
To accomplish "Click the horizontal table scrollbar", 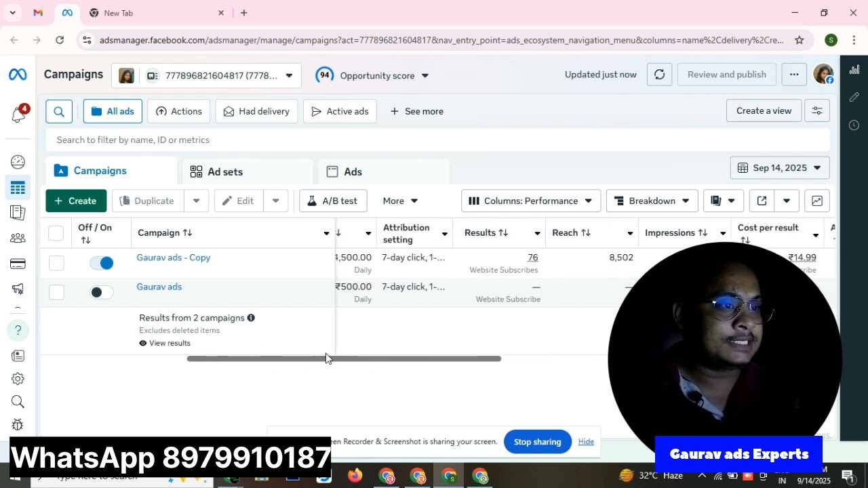I will pyautogui.click(x=344, y=359).
